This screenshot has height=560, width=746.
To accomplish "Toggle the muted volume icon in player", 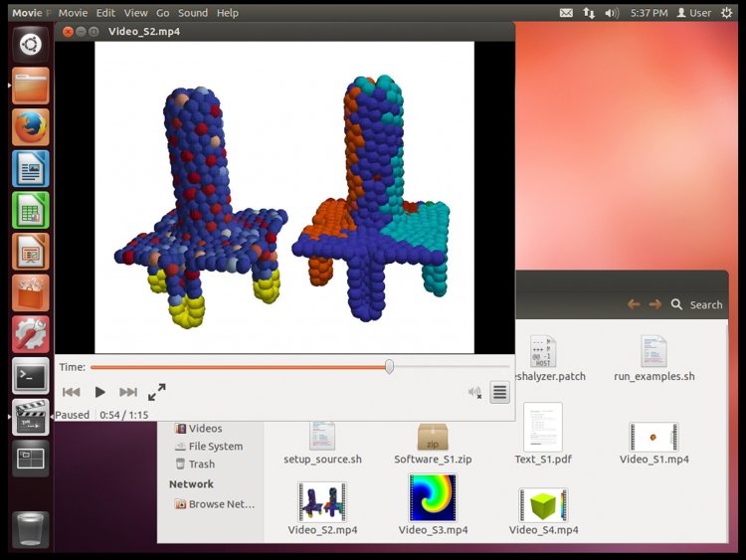I will point(474,393).
